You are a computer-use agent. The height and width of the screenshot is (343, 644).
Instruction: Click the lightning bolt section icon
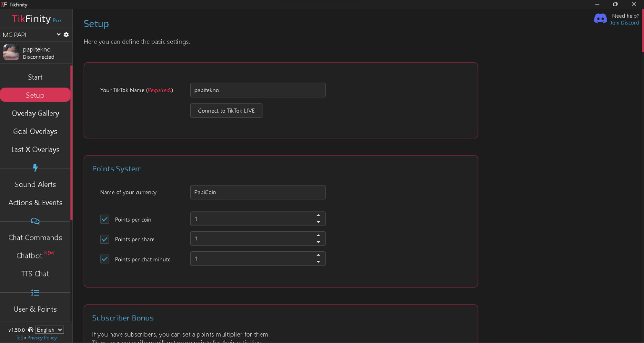pos(35,168)
